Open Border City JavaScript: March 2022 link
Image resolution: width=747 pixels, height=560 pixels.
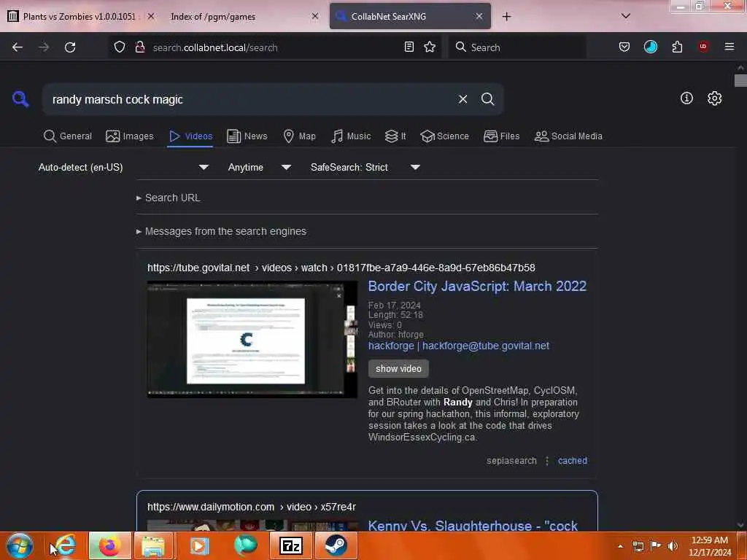point(477,286)
